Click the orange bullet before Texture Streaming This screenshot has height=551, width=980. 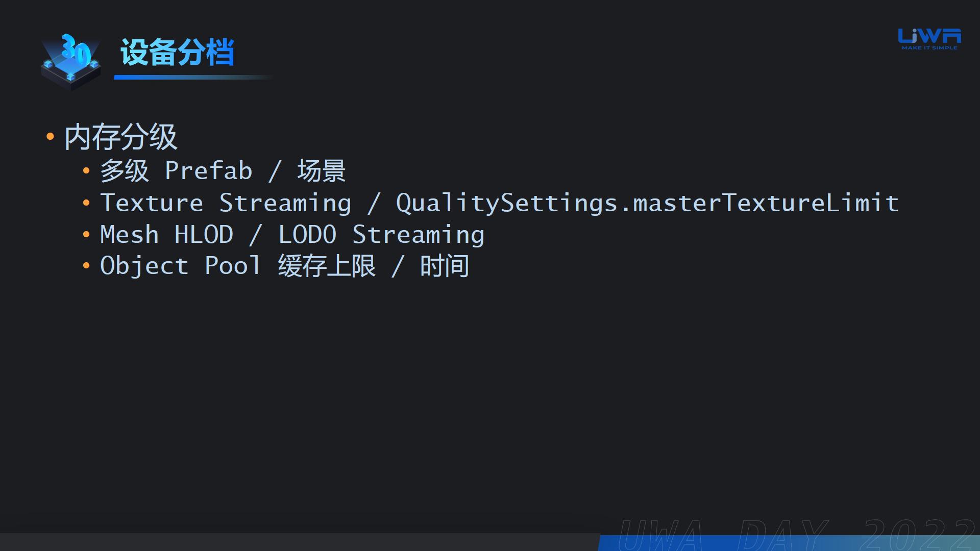tap(86, 203)
